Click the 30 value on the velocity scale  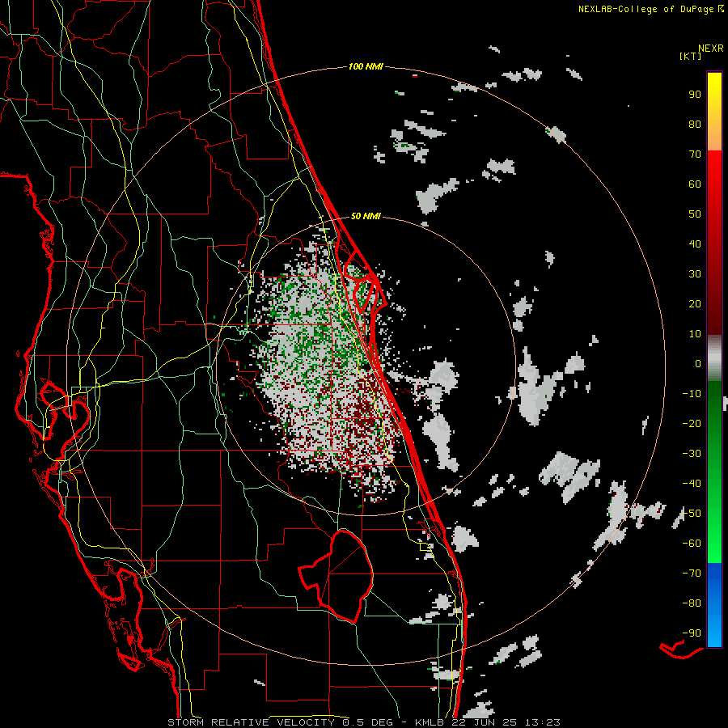695,274
